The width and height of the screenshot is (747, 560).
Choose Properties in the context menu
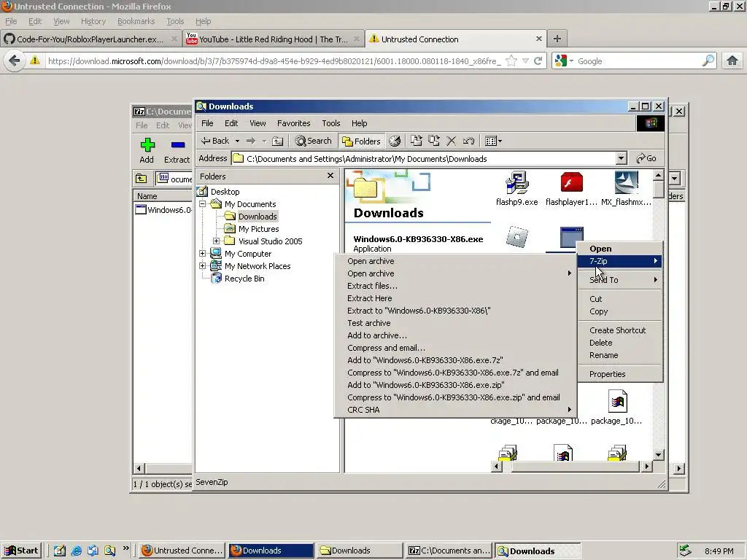pyautogui.click(x=620, y=374)
